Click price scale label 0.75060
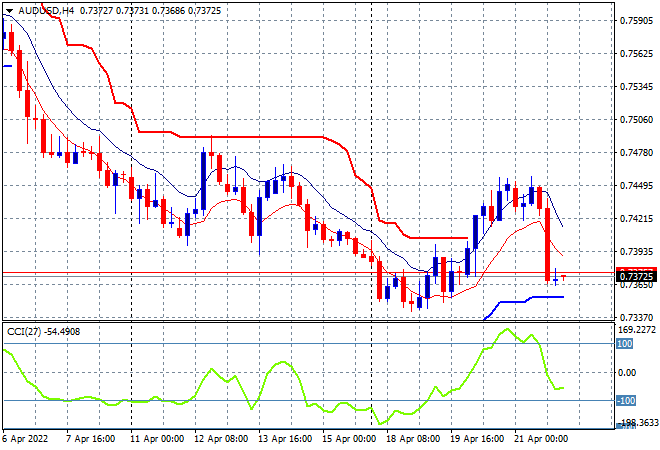 pyautogui.click(x=636, y=120)
